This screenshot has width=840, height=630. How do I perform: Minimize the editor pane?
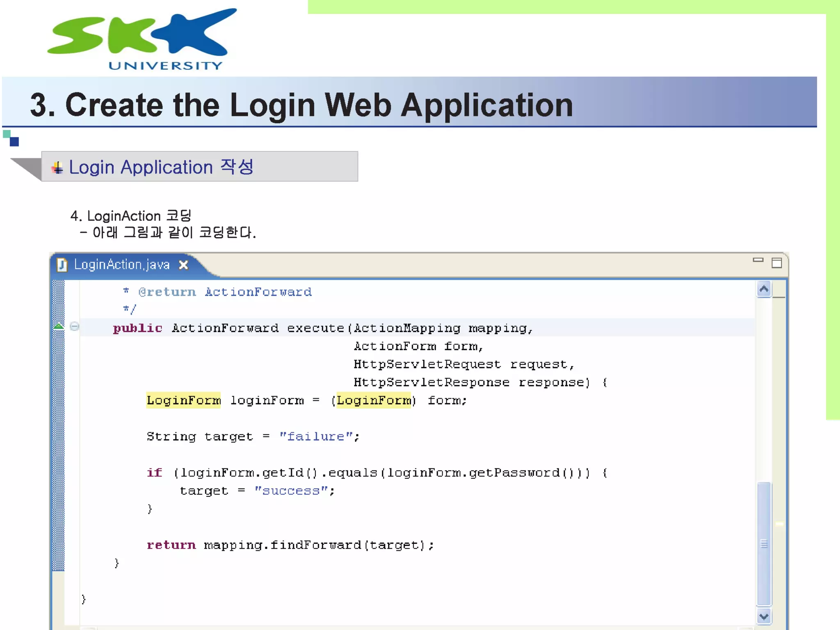point(758,260)
